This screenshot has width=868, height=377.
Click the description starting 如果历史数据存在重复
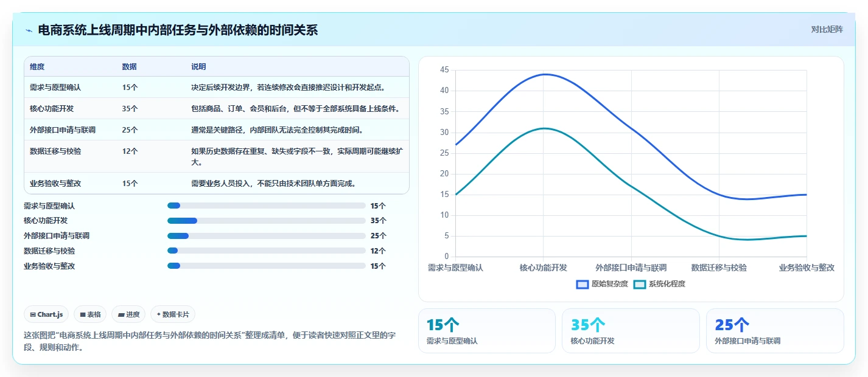pyautogui.click(x=296, y=157)
